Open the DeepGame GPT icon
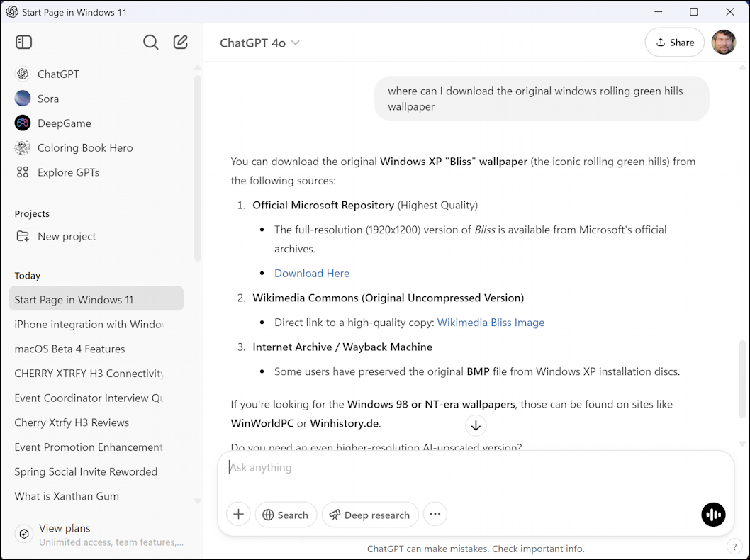Screen dimensions: 750x560 tap(23, 123)
